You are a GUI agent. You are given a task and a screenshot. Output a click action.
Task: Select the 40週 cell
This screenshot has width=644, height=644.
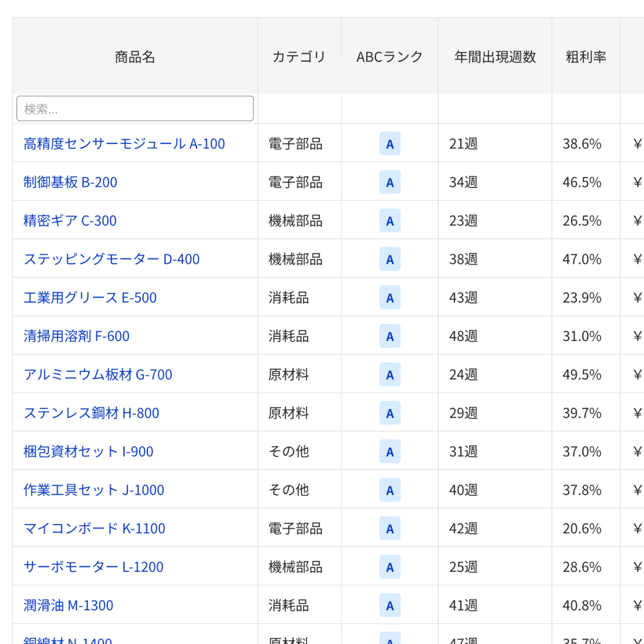point(495,490)
